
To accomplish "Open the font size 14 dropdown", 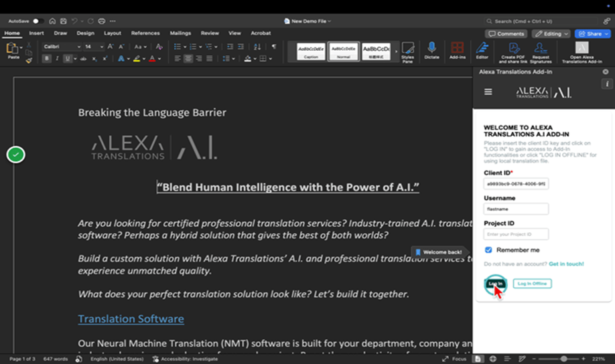I will (x=94, y=47).
